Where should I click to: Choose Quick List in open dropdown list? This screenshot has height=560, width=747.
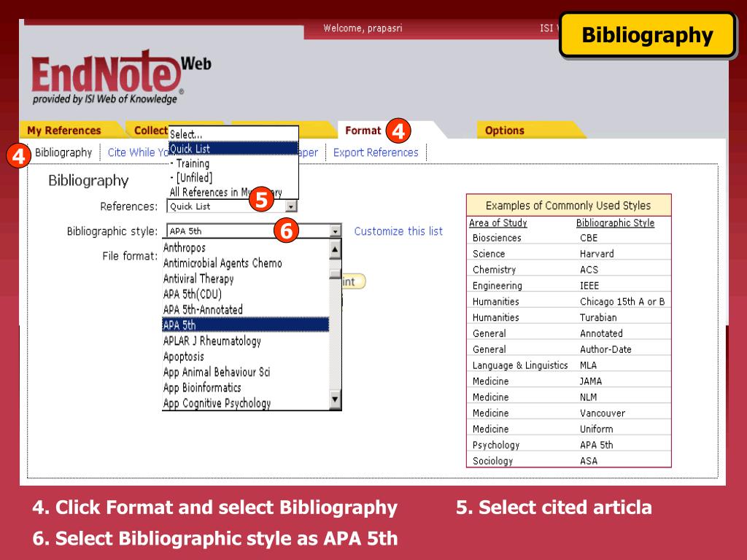click(233, 149)
